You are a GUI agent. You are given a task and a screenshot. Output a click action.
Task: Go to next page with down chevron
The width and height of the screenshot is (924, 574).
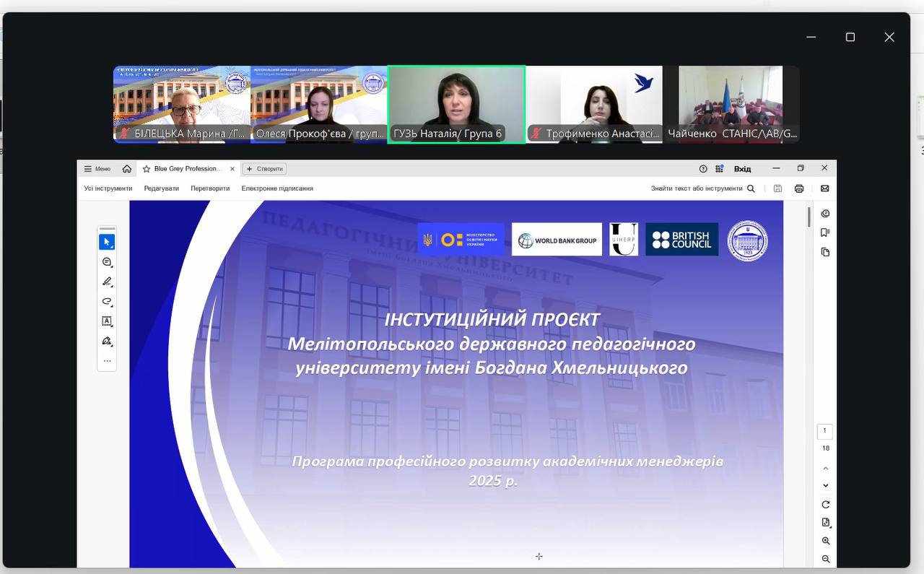[826, 486]
